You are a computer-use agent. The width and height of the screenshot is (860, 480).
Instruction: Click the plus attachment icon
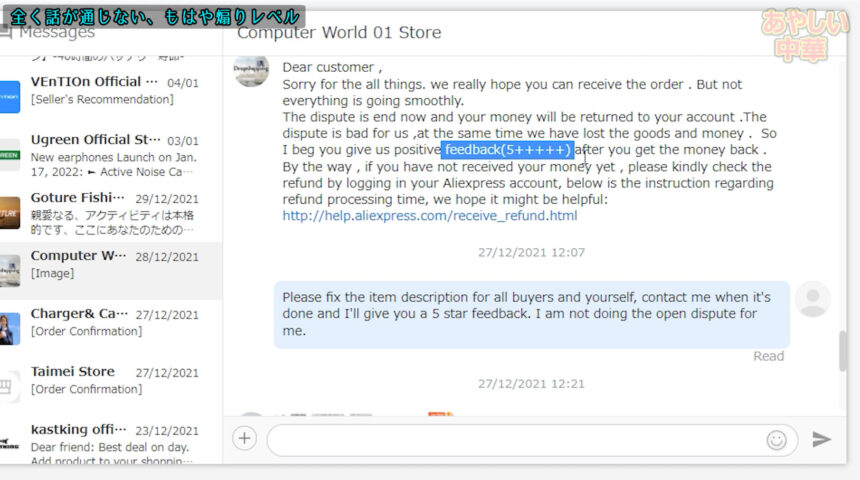pyautogui.click(x=245, y=439)
